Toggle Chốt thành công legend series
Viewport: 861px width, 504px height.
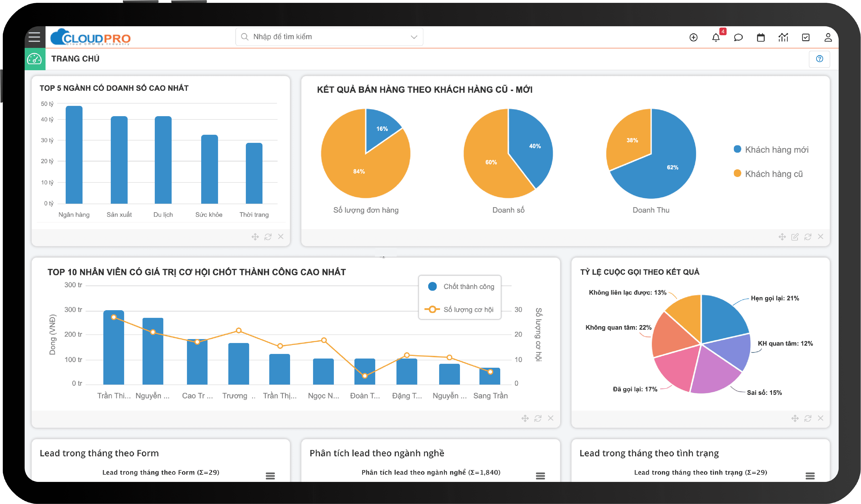(x=468, y=287)
